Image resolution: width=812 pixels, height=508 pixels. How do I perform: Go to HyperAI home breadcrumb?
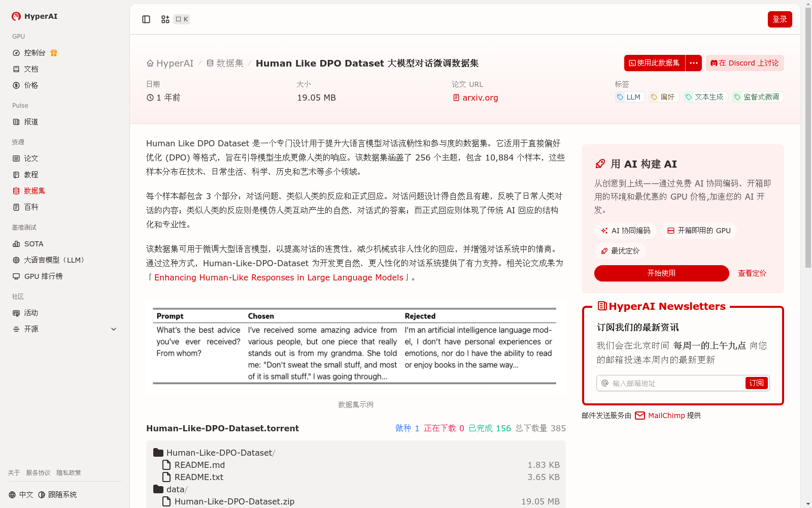(170, 63)
